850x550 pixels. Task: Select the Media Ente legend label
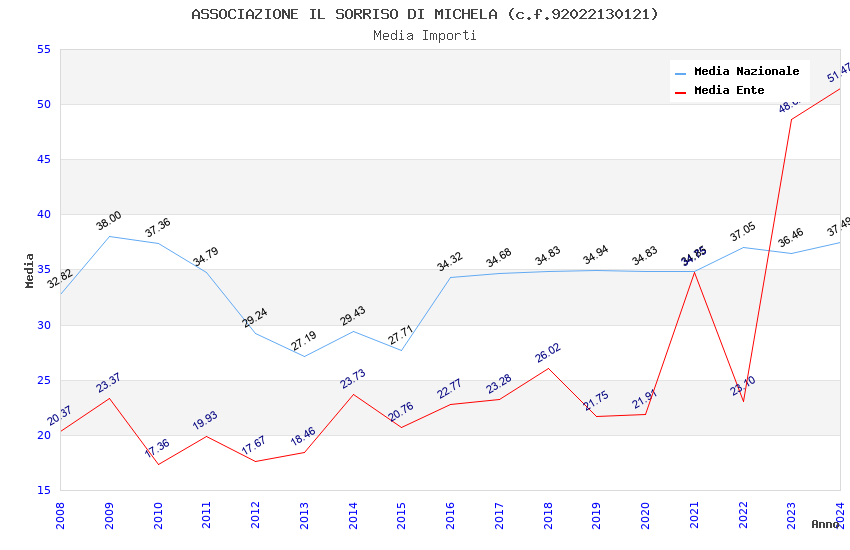coord(729,90)
